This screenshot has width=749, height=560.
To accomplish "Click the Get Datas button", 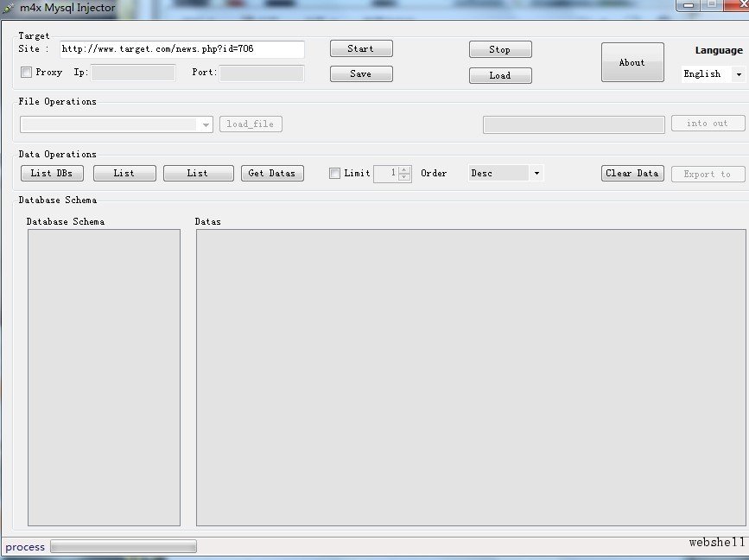I will pos(272,174).
